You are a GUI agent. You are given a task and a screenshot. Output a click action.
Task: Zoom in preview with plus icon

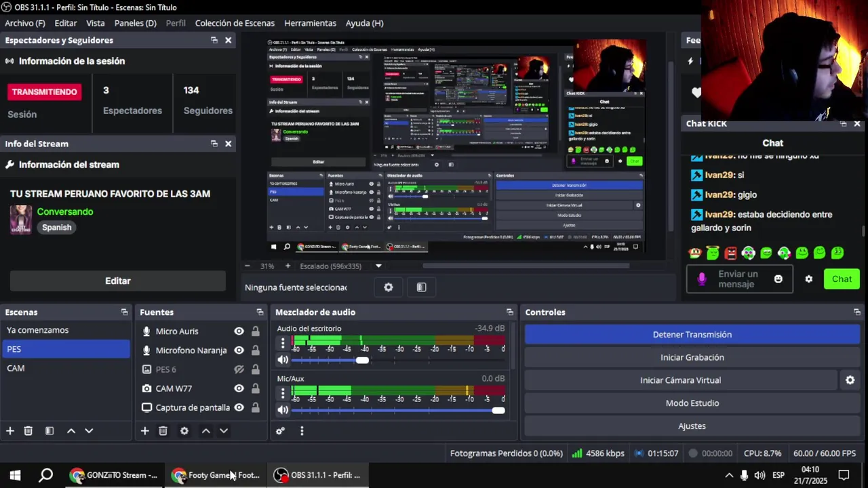click(x=288, y=266)
